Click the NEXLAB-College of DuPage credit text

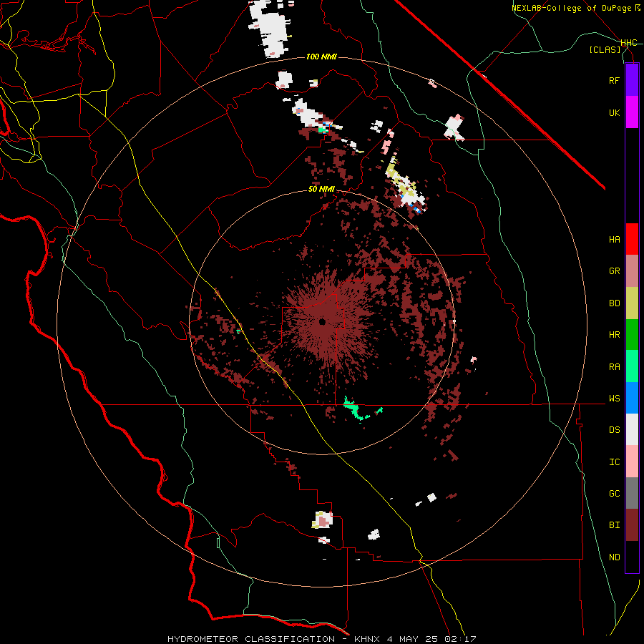(573, 8)
